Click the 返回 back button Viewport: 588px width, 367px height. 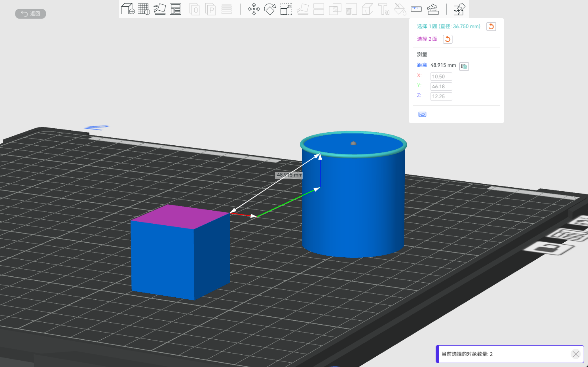(x=30, y=14)
